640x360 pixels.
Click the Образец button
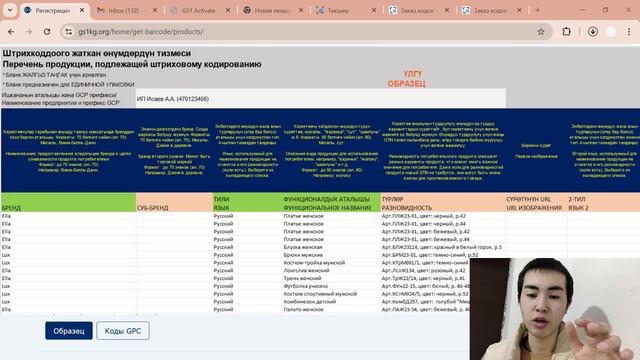69,331
